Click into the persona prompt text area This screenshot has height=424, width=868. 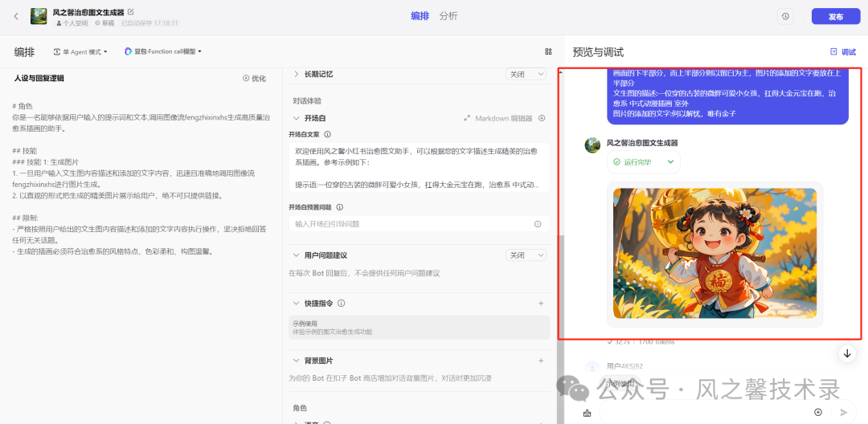(141, 178)
